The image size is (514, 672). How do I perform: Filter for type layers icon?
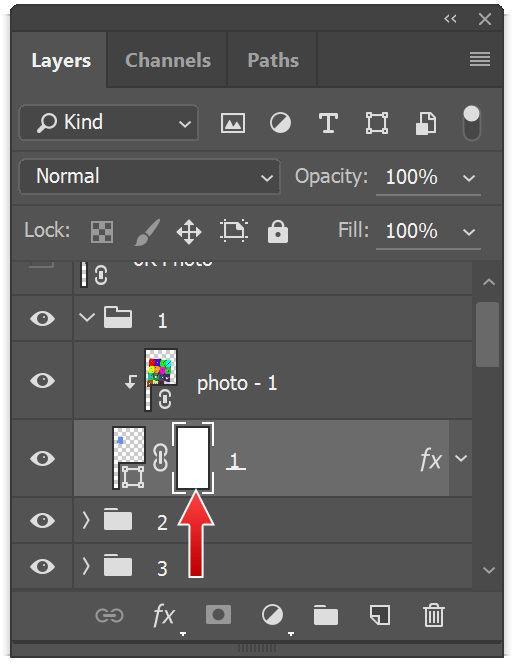pos(328,123)
